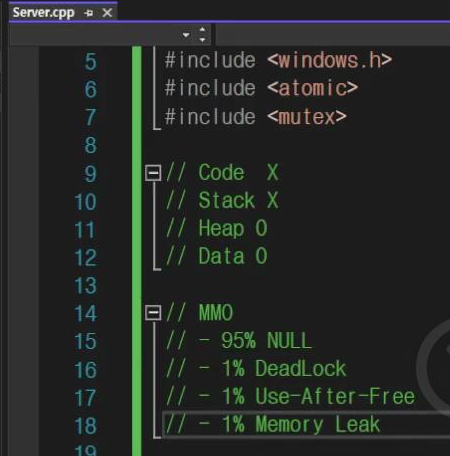
Task: Place cursor on #include <windows.h> line
Action: [x=278, y=60]
